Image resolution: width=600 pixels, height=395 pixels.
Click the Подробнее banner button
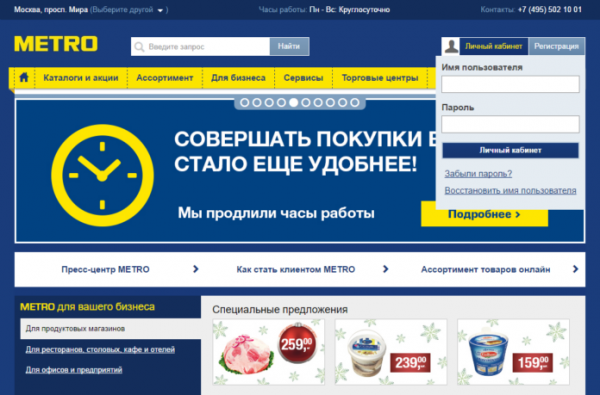pos(484,214)
